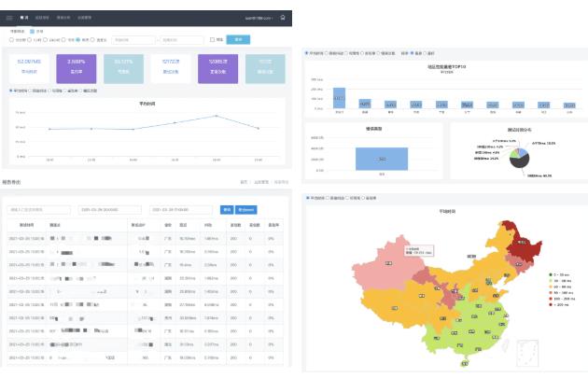Select the light blue stat card at far right
The image size is (588, 378).
click(x=265, y=69)
